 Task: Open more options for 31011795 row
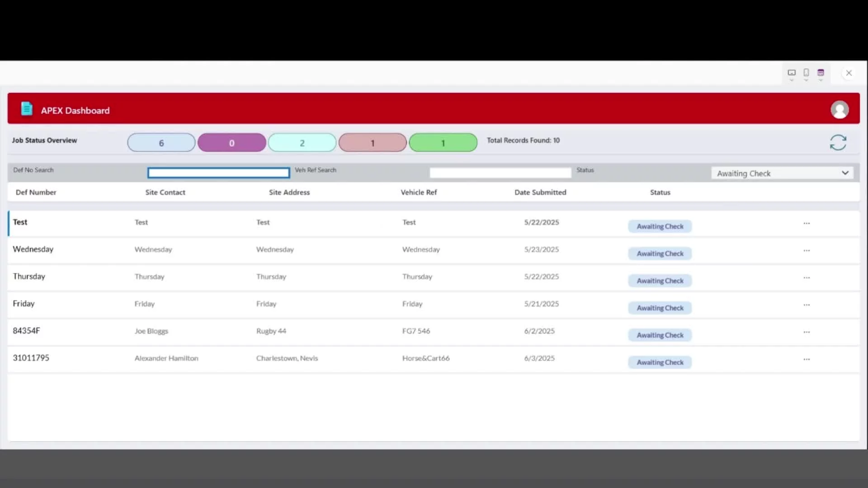(807, 359)
